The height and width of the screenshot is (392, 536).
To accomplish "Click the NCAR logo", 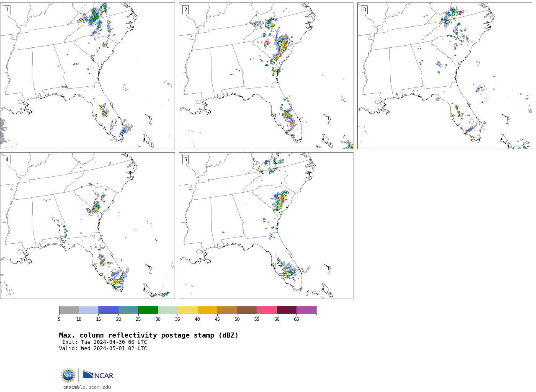I will click(98, 375).
